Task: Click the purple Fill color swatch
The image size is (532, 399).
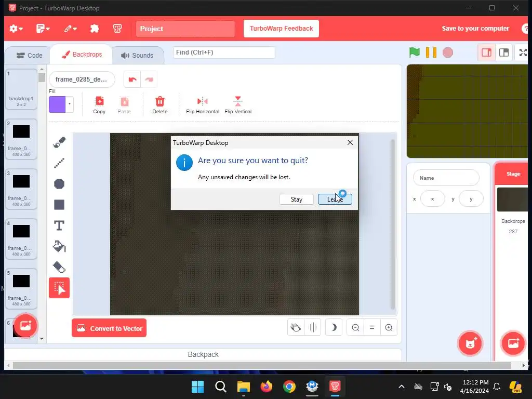Action: coord(57,104)
